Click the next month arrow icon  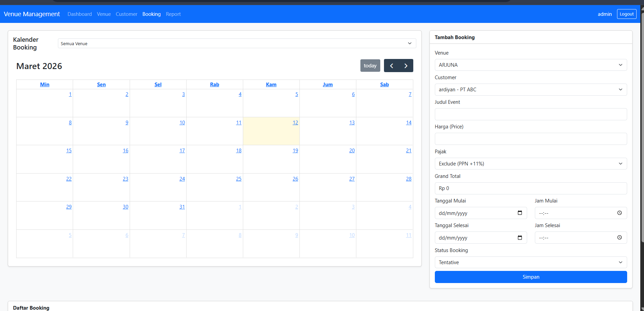coord(406,66)
